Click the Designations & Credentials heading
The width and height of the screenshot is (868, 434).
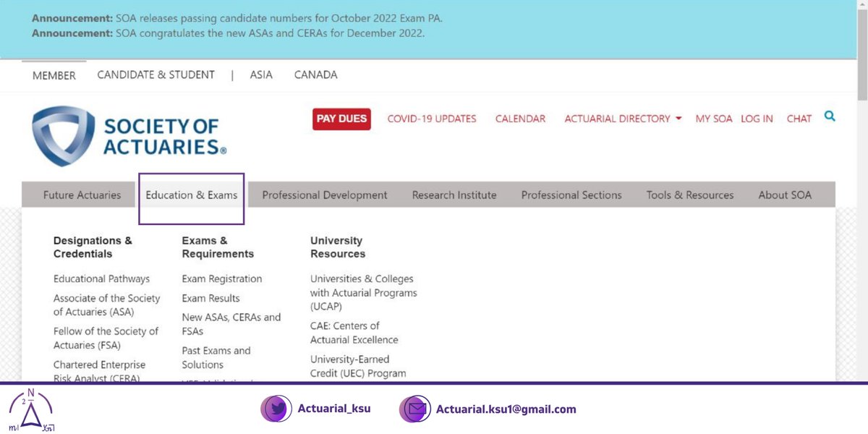[93, 247]
